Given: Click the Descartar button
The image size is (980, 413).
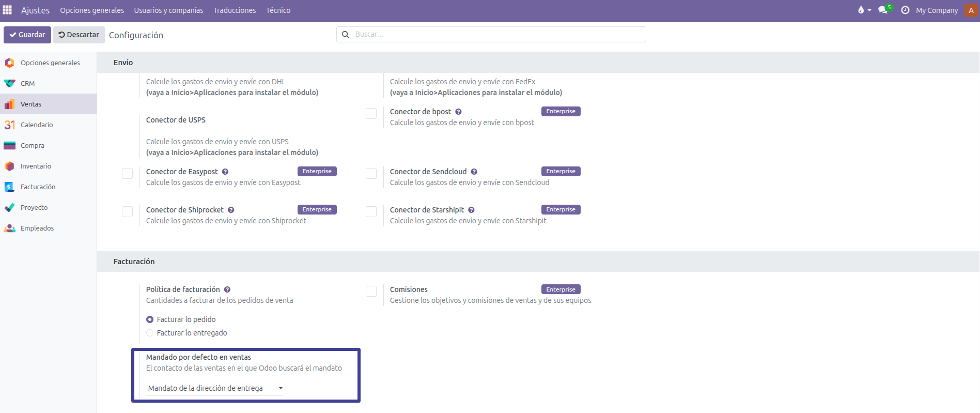Looking at the screenshot, I should coord(79,35).
